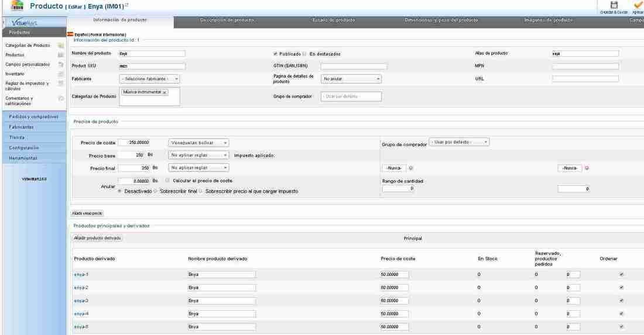Click the icon beside Reglas de impuestos y cálculos
Screen dimensions: 644x335
[61, 83]
